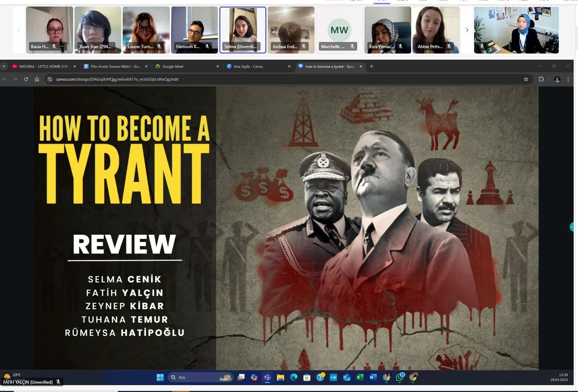Click the teal side handle on slide edge
Viewport: 578px width, 392px height.
[572, 227]
